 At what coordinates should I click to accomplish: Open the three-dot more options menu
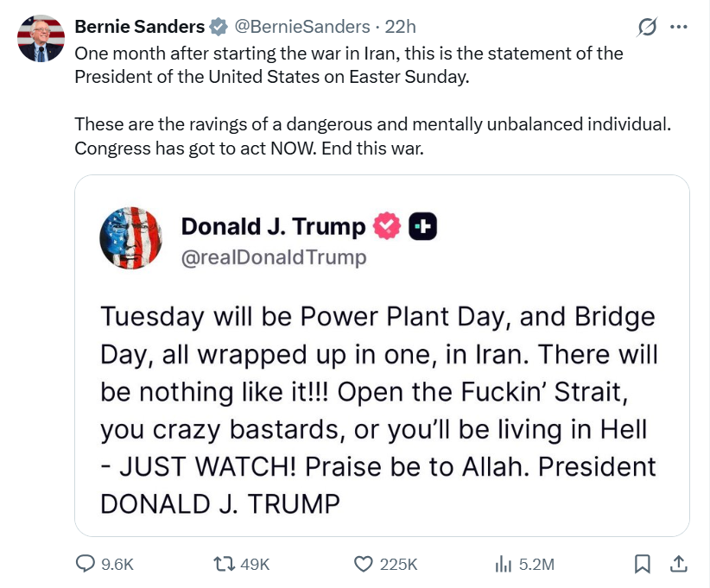point(678,27)
